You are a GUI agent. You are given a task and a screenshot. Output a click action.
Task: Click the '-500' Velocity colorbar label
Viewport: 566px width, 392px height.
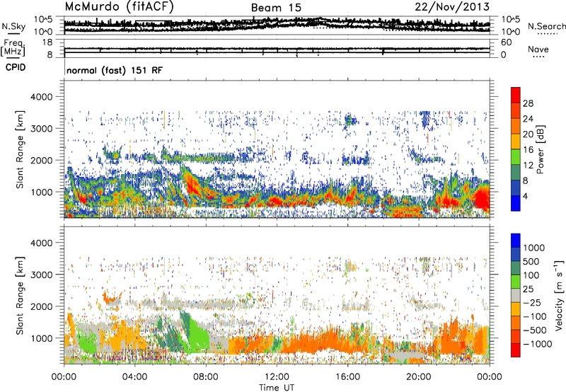click(535, 330)
